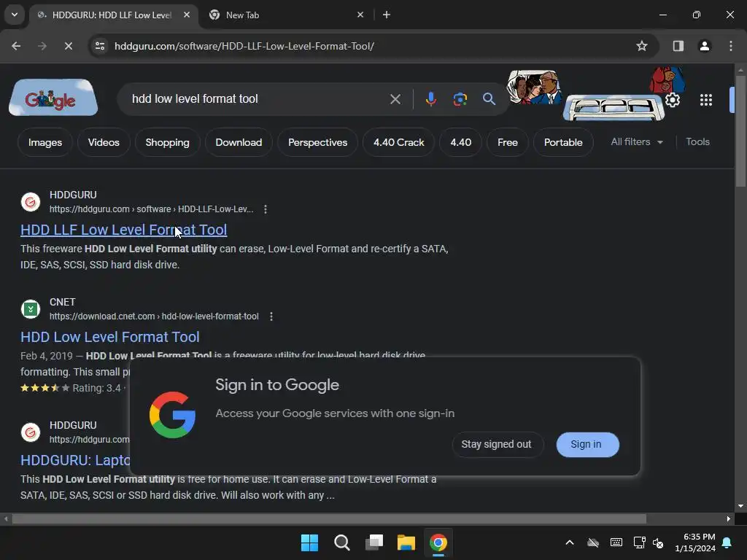
Task: Open Google quick settings gear
Action: coord(672,100)
